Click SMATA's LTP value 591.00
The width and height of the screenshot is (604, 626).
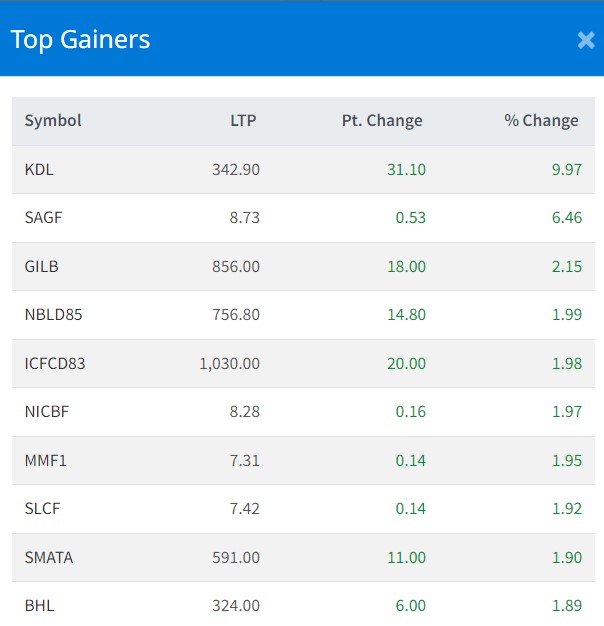(x=237, y=557)
